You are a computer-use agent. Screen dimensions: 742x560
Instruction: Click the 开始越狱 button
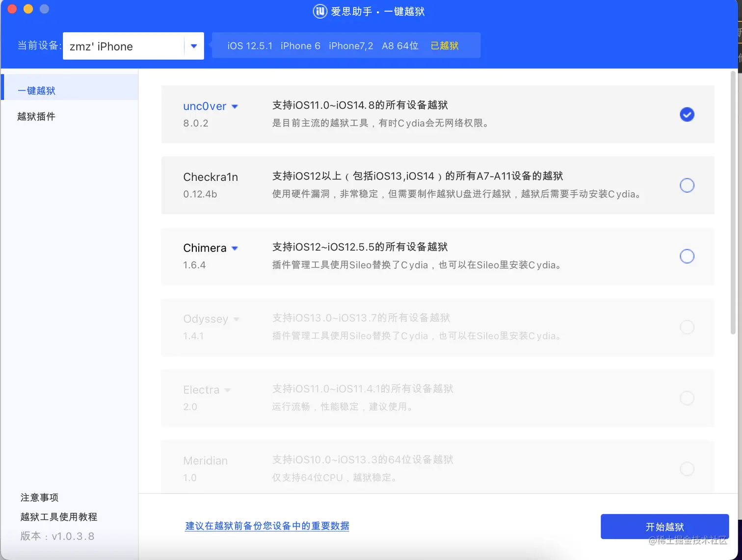[x=664, y=527]
